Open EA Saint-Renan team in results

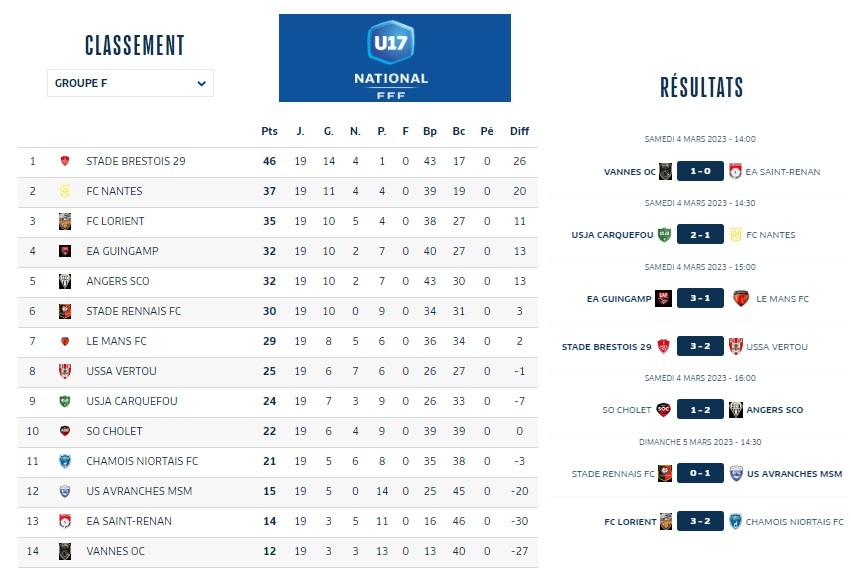783,172
